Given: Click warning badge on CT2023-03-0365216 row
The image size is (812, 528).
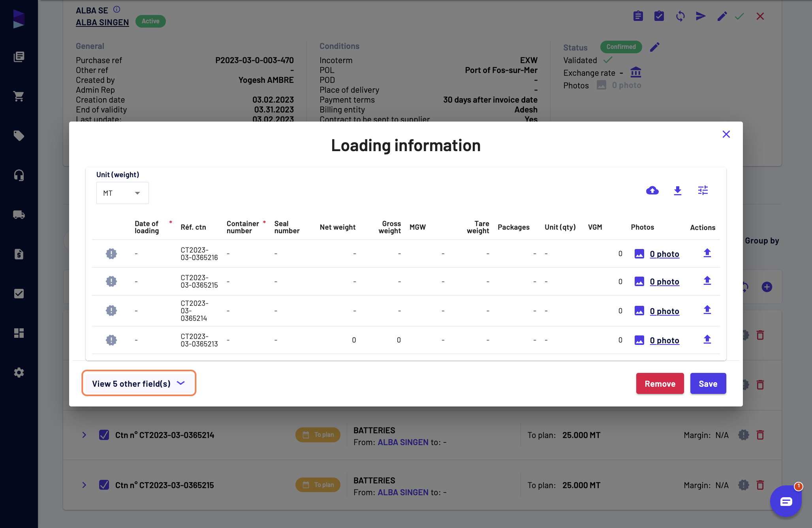Looking at the screenshot, I should coord(111,254).
